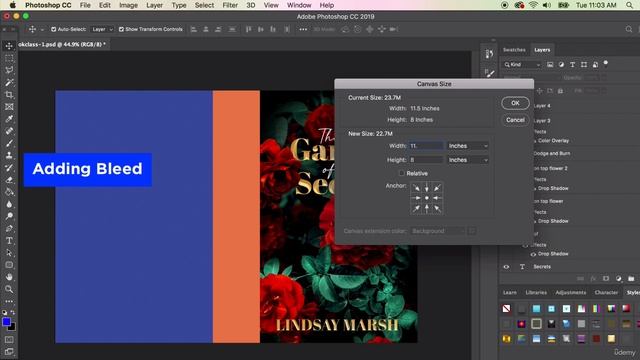Screen dimensions: 640x360
Task: Open the File menu
Action: click(x=85, y=5)
